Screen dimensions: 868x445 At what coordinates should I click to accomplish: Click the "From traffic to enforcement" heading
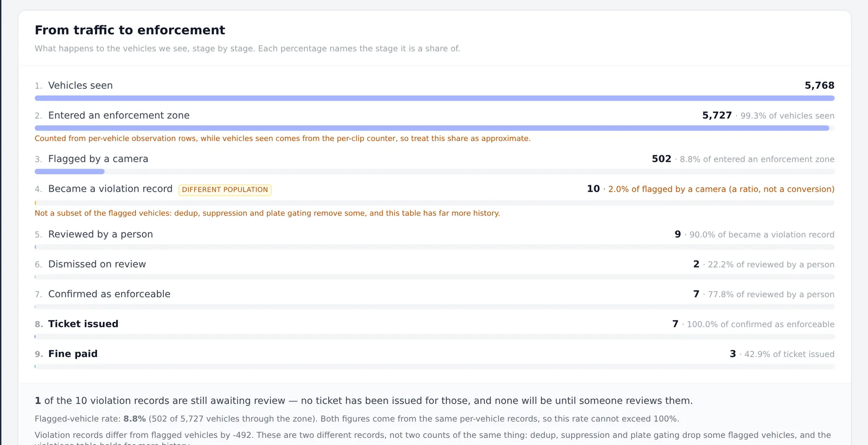coord(130,30)
